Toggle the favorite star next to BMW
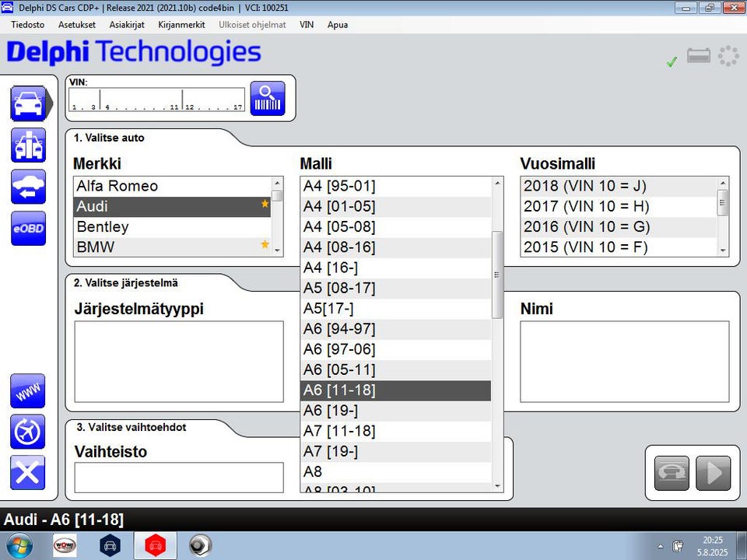The width and height of the screenshot is (747, 560). (x=265, y=244)
